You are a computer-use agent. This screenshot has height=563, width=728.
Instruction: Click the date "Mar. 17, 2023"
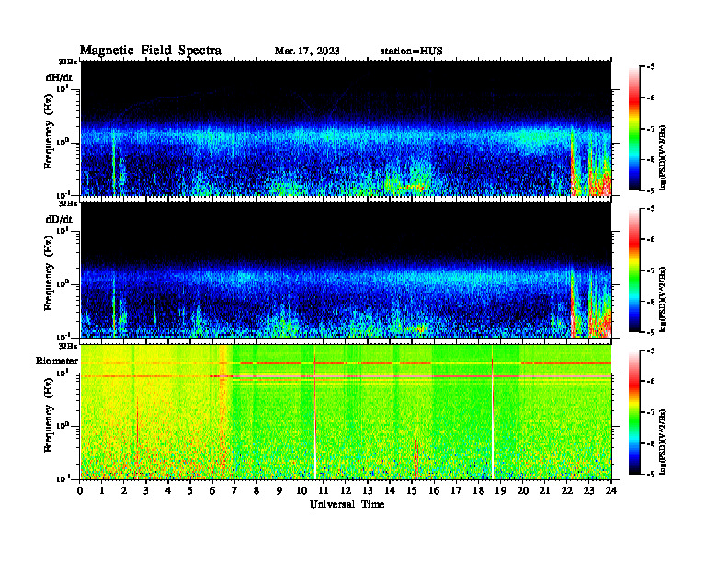(x=307, y=52)
